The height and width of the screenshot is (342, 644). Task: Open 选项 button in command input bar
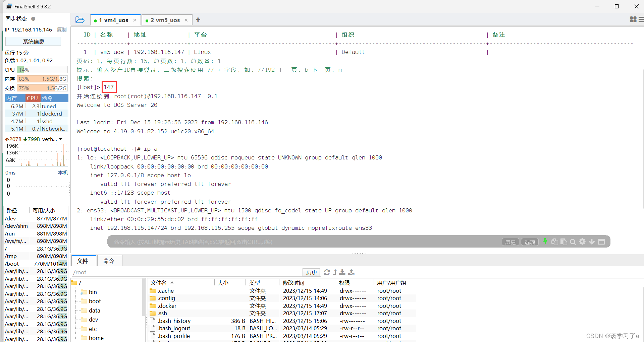(x=530, y=242)
